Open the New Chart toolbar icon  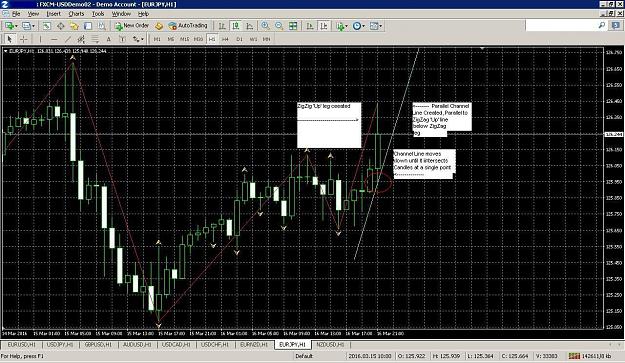tap(9, 26)
